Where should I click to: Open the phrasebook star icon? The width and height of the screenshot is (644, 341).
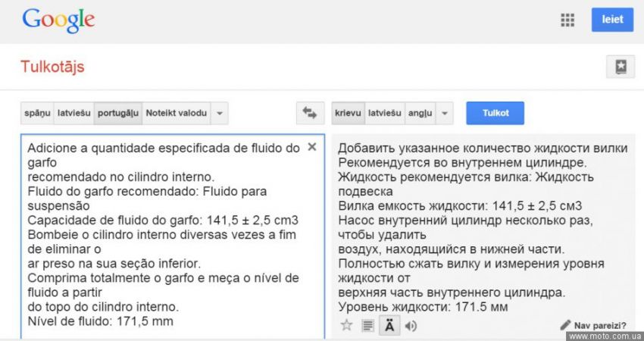point(621,67)
